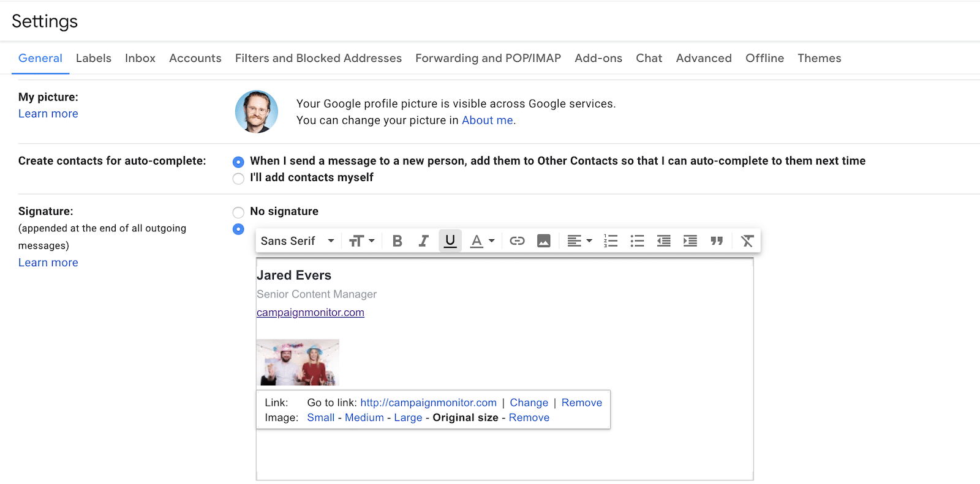Set signature image size to Small
Screen dimensions: 980x484
point(321,417)
